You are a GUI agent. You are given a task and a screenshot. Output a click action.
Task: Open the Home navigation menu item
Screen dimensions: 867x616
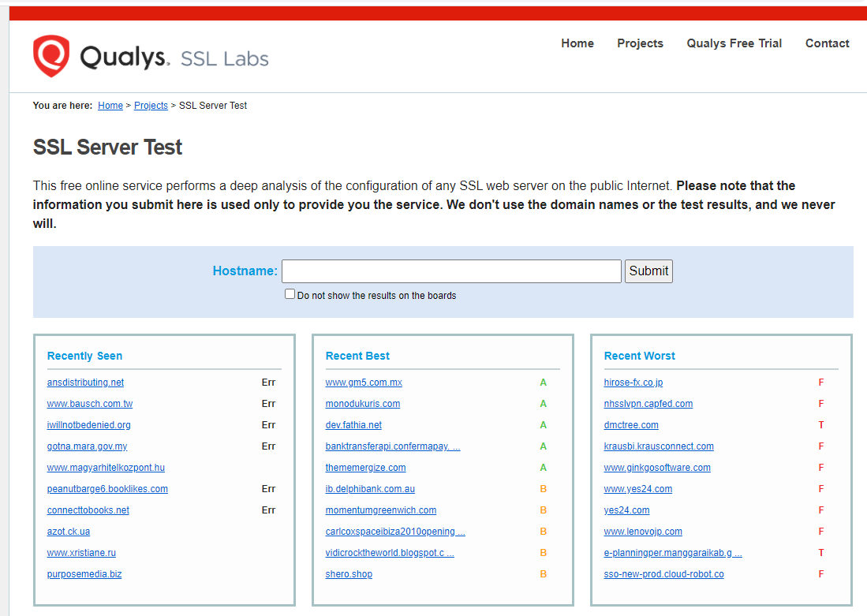coord(577,43)
